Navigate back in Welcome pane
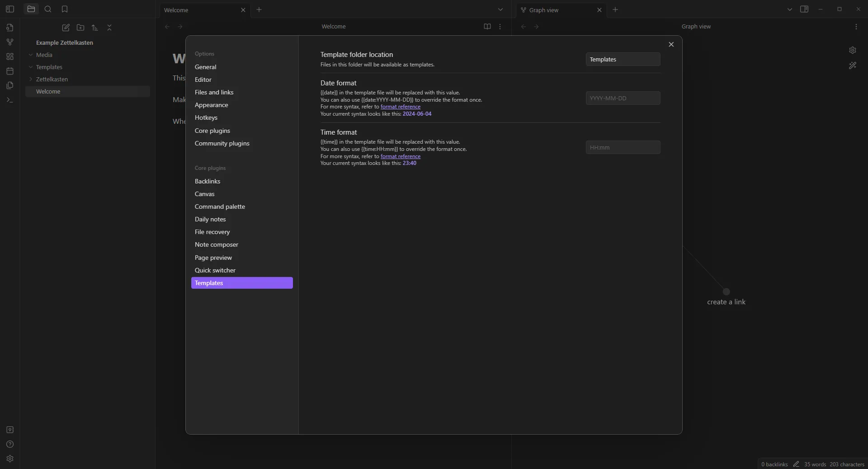 [x=167, y=27]
